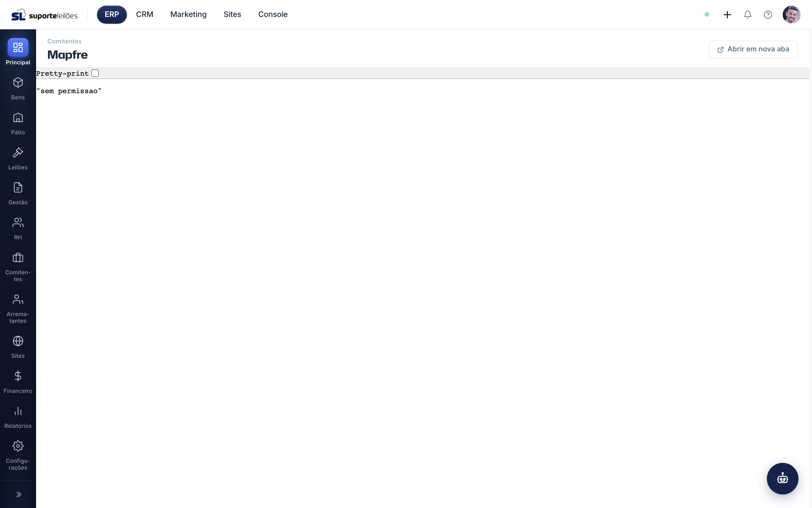Image resolution: width=812 pixels, height=508 pixels.
Task: Open Sites globe icon in sidebar
Action: pos(18,341)
